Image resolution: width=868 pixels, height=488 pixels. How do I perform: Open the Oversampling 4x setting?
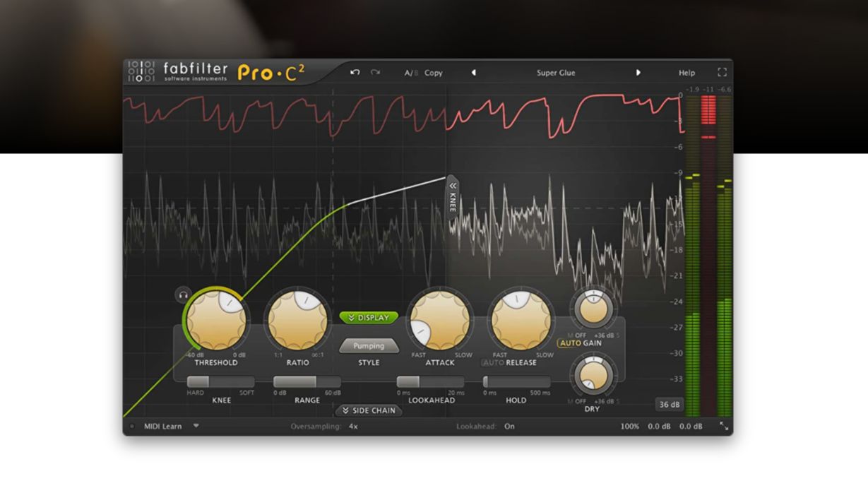(353, 427)
